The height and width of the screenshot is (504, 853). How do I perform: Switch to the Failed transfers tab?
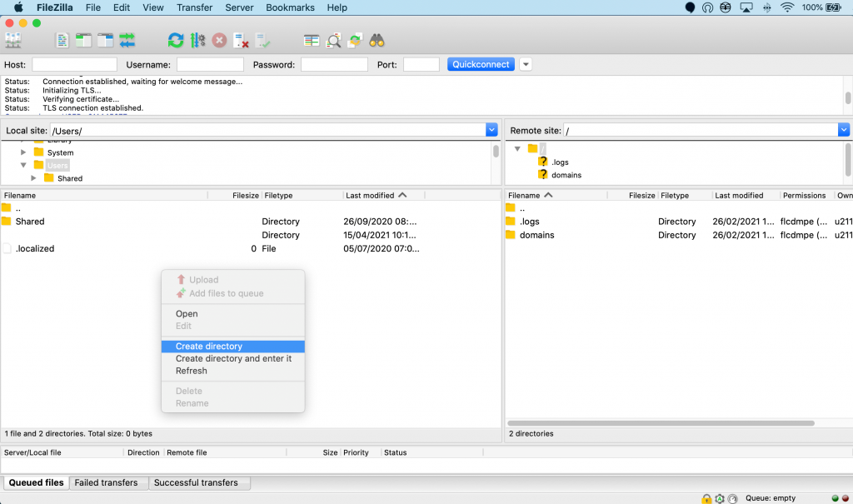(x=106, y=482)
